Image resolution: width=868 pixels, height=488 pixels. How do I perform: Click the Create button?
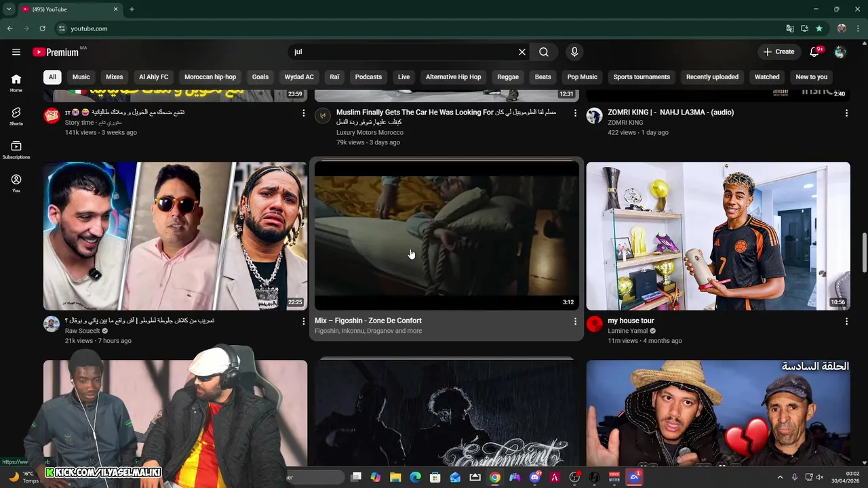(778, 52)
